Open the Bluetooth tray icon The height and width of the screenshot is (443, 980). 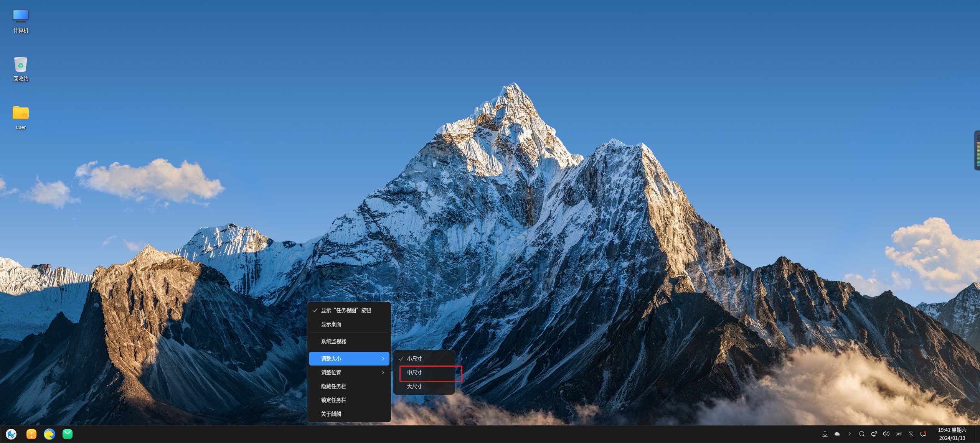[x=911, y=434]
